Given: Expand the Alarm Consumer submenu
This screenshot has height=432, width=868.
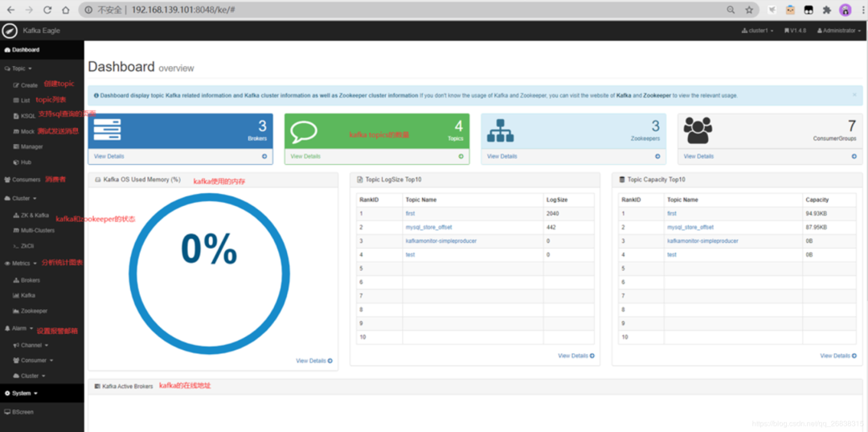Looking at the screenshot, I should 32,360.
